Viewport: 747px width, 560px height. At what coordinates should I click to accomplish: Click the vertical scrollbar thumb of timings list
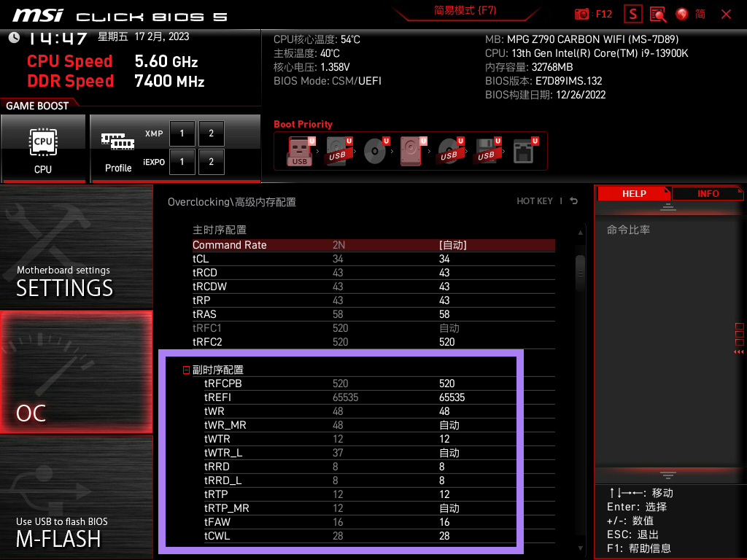tap(580, 273)
